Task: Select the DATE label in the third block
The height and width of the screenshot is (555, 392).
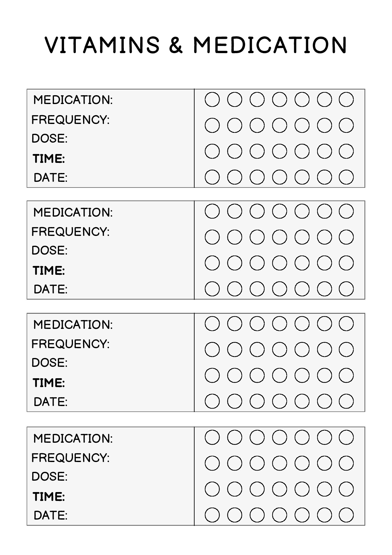Action: point(51,402)
